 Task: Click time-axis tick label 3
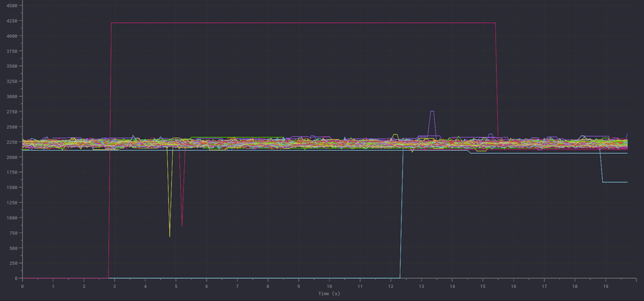115,286
